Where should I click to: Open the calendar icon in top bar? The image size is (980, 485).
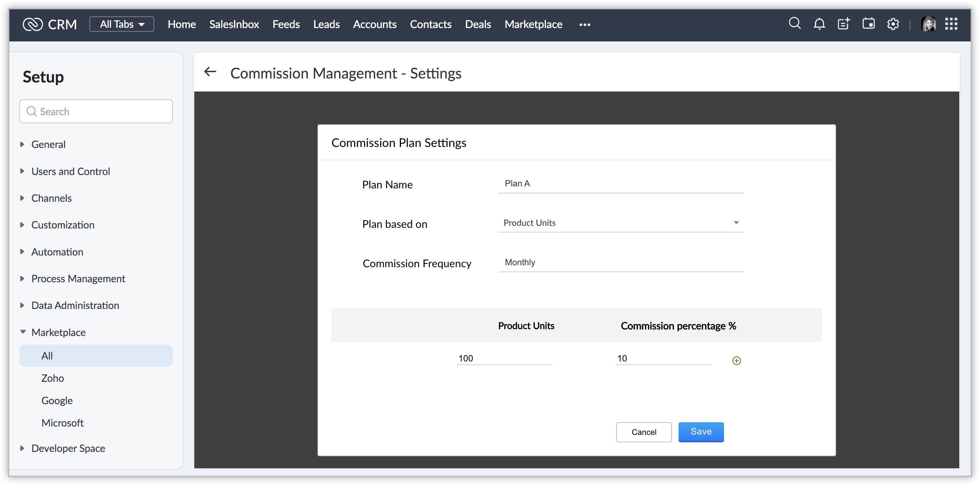868,24
